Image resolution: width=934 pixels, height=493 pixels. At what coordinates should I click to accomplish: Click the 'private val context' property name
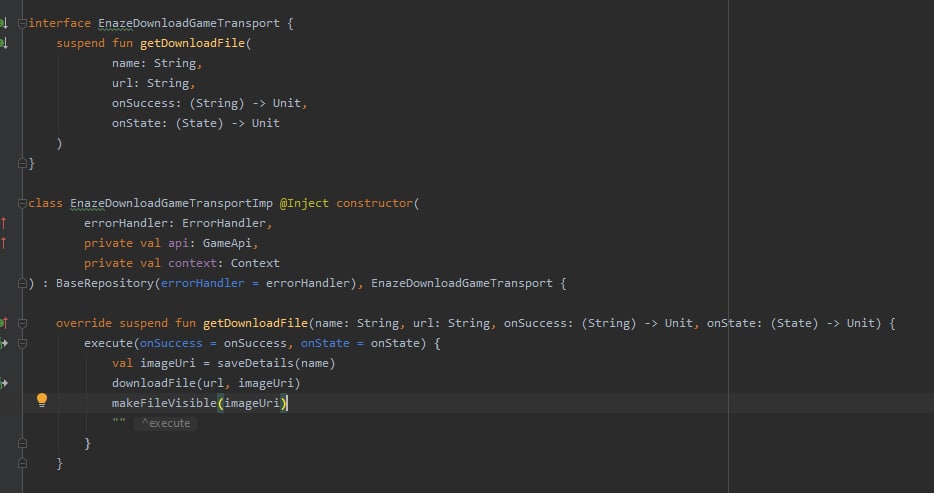coord(192,263)
